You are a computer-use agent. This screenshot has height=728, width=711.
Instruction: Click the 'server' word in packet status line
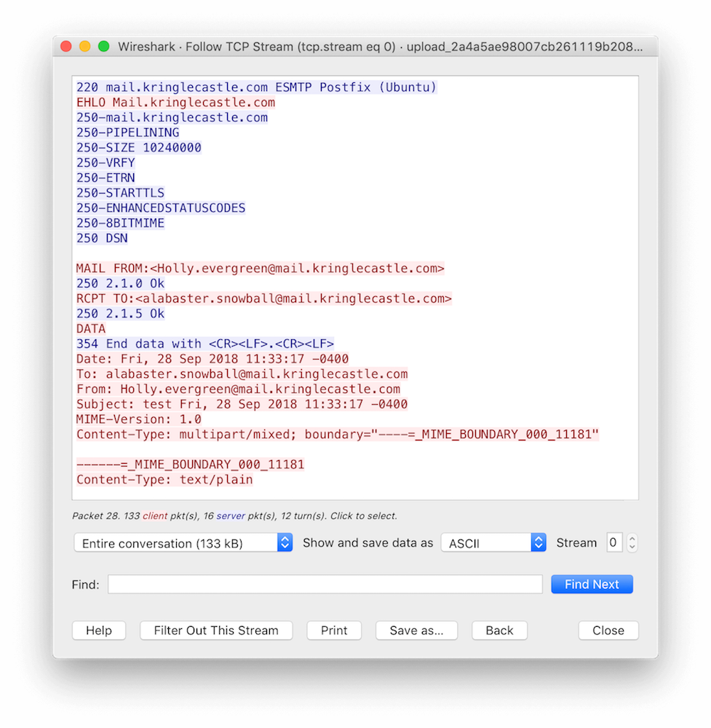(x=230, y=516)
